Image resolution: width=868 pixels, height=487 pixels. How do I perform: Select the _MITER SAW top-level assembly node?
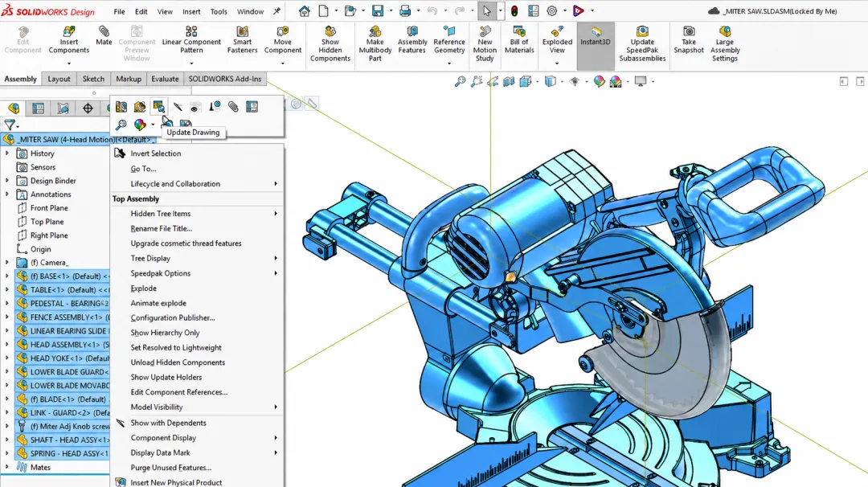[x=77, y=140]
